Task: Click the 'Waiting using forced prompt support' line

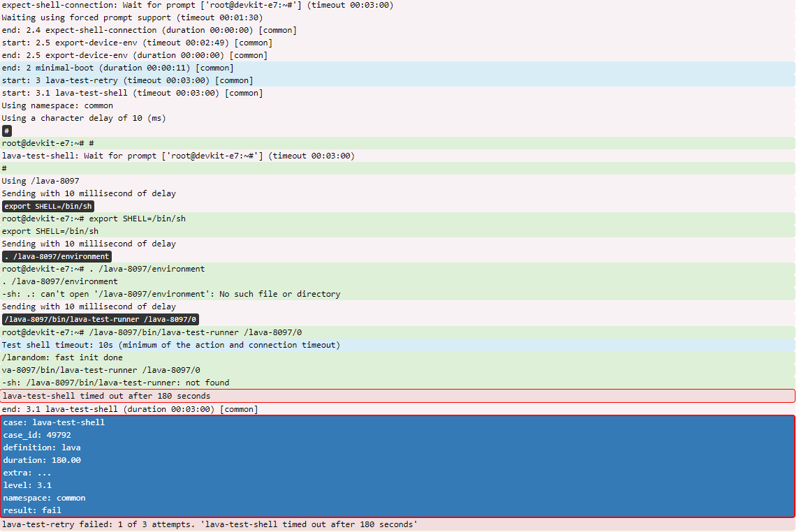Action: coord(398,17)
